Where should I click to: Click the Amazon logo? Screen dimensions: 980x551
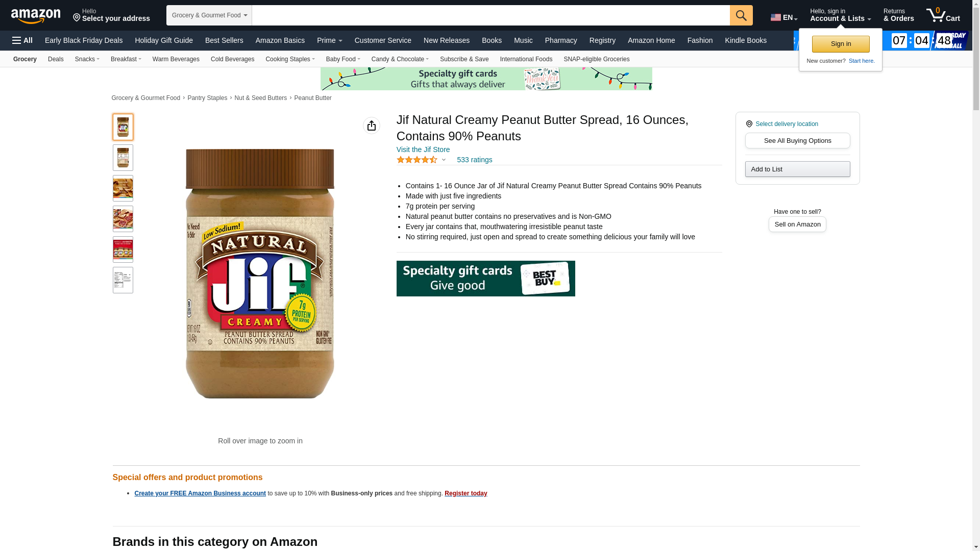(36, 16)
